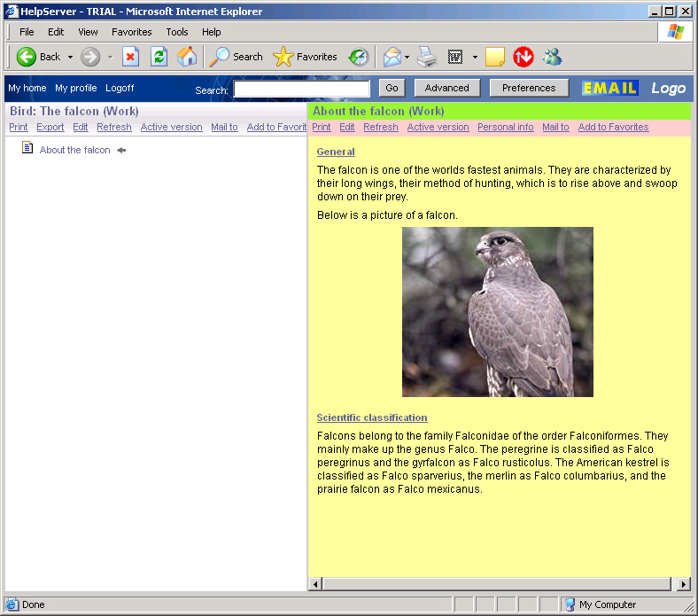Viewport: 698px width, 616px height.
Task: Click the Internet Explorer page icon in status bar
Action: click(x=12, y=604)
